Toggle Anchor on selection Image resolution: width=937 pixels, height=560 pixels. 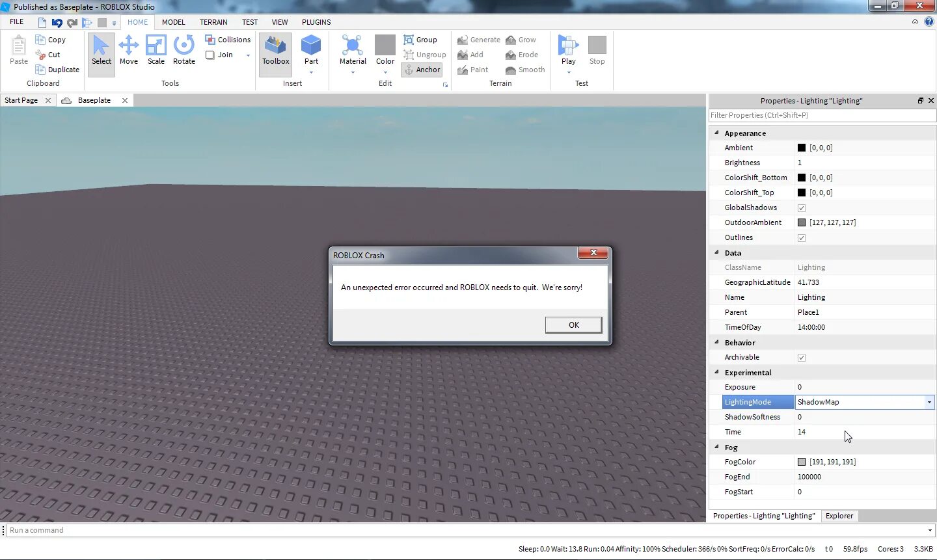(x=422, y=70)
